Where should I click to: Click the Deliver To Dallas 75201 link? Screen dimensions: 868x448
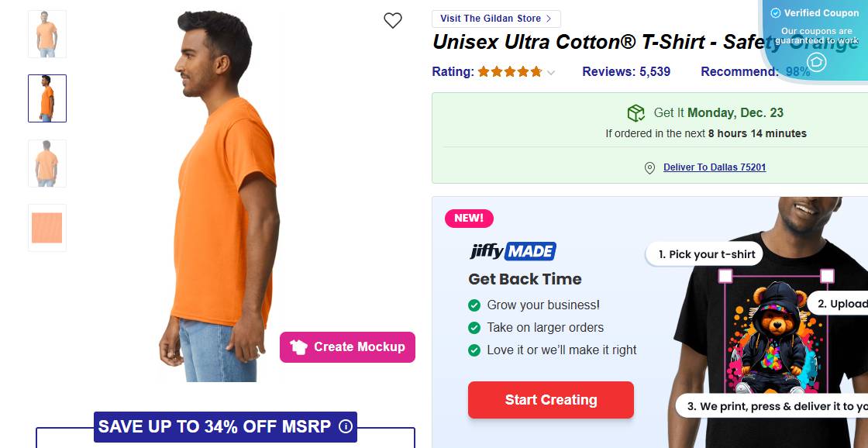715,167
